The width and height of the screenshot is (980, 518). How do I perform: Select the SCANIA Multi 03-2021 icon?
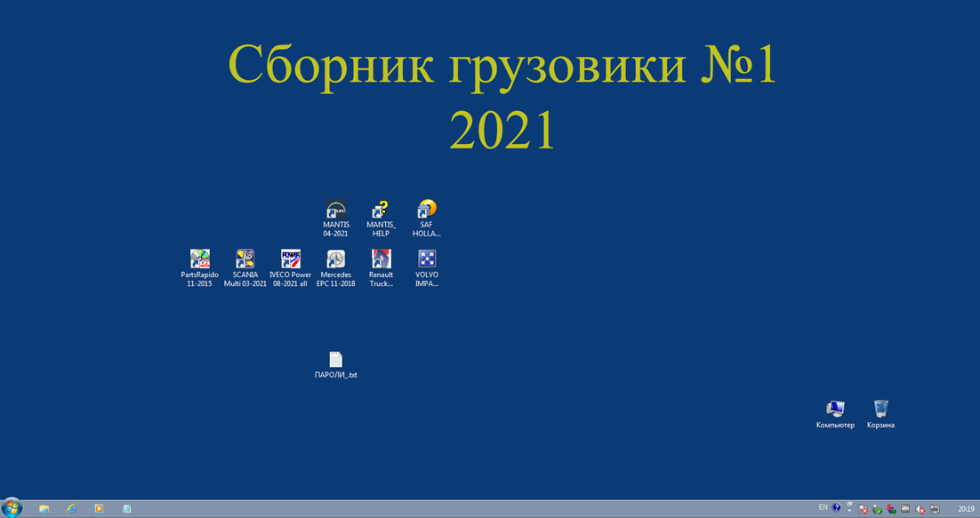pyautogui.click(x=245, y=260)
